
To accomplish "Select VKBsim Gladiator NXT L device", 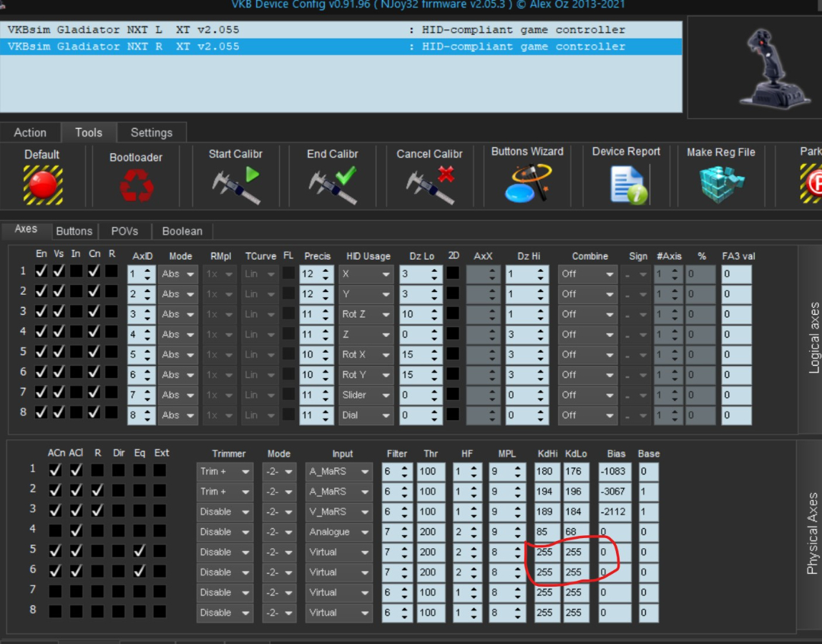I will (x=341, y=29).
